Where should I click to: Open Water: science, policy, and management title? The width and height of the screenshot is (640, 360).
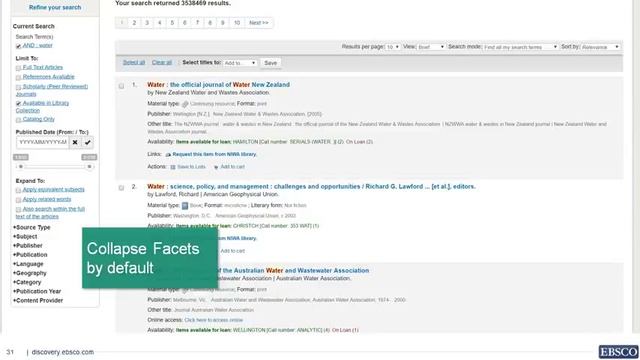coord(311,187)
